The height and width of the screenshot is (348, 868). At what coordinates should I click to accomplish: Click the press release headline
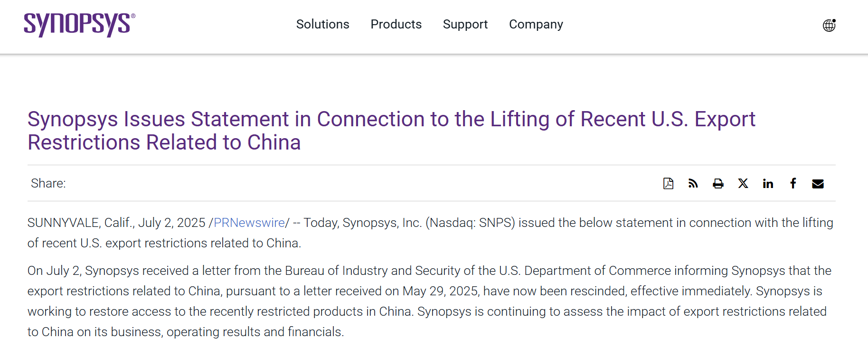coord(391,131)
